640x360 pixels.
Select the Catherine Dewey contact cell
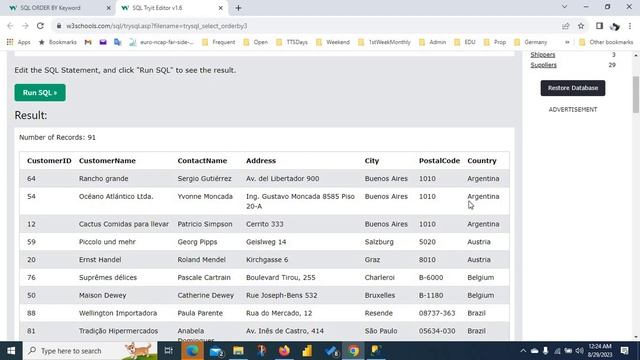pos(206,296)
